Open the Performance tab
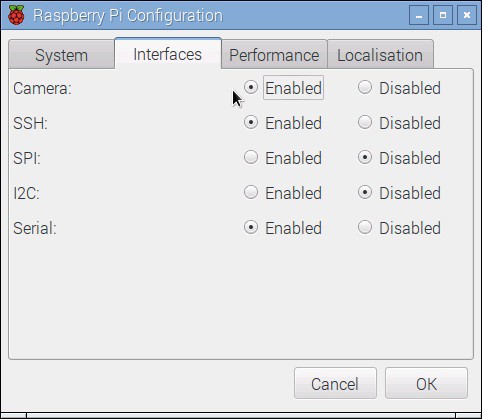483x419 pixels. point(274,55)
